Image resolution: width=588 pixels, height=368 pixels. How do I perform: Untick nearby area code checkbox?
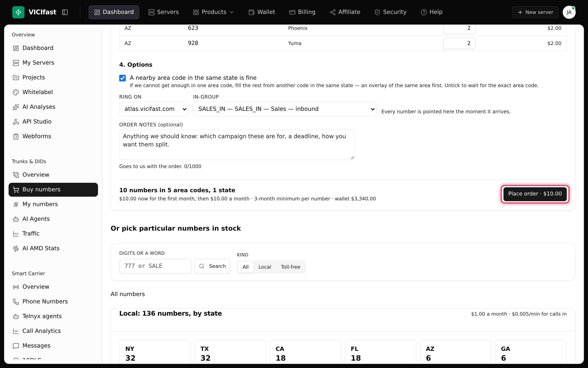point(122,78)
